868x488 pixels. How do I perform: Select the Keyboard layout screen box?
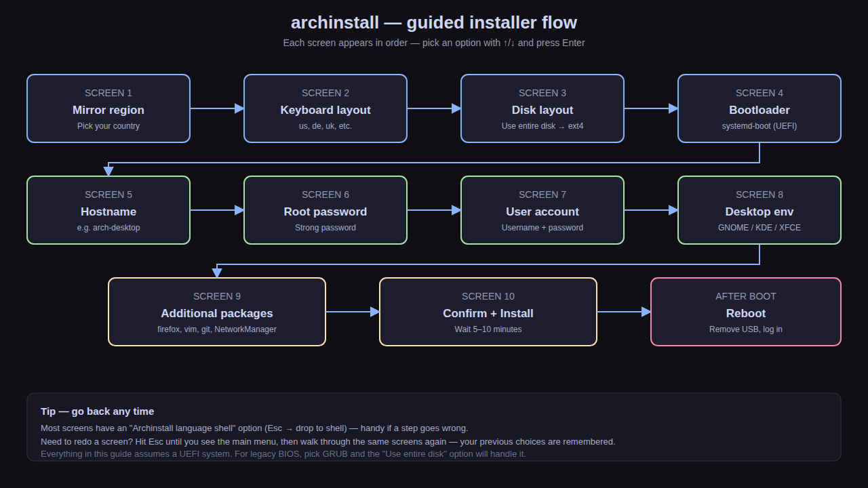click(x=325, y=108)
